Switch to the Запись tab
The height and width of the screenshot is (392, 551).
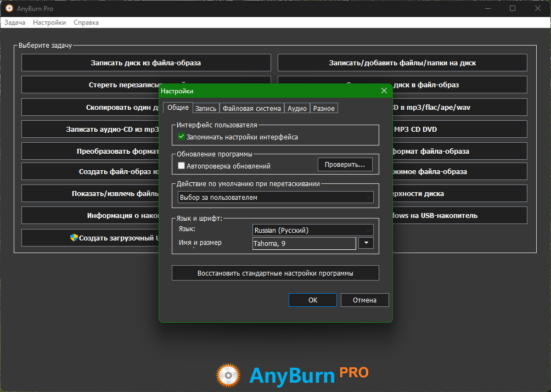click(206, 108)
